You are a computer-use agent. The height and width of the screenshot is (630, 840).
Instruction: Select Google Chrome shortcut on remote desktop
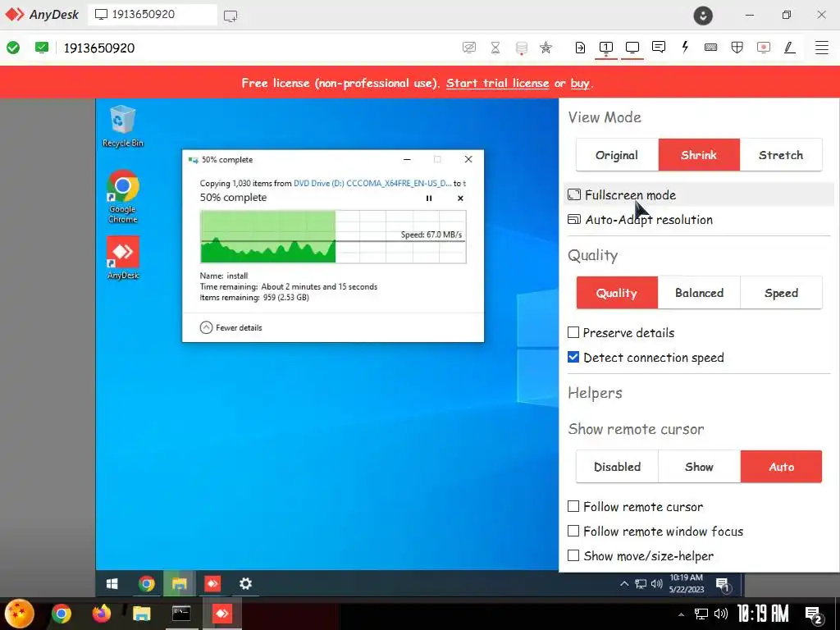pos(123,196)
